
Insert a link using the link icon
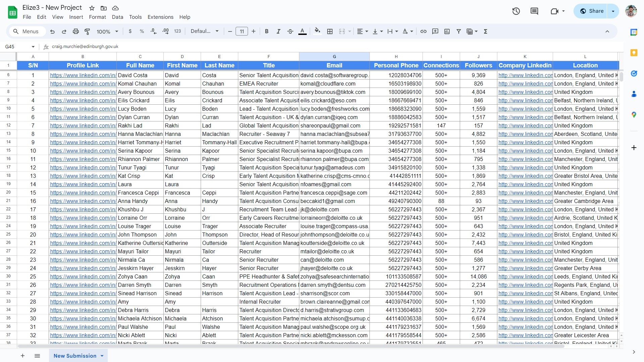(424, 32)
